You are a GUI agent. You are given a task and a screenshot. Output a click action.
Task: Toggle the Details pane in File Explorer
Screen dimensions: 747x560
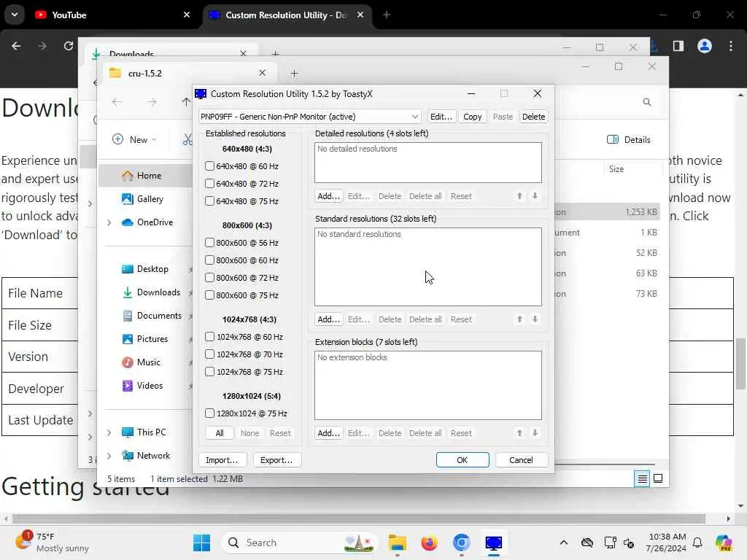pos(628,139)
